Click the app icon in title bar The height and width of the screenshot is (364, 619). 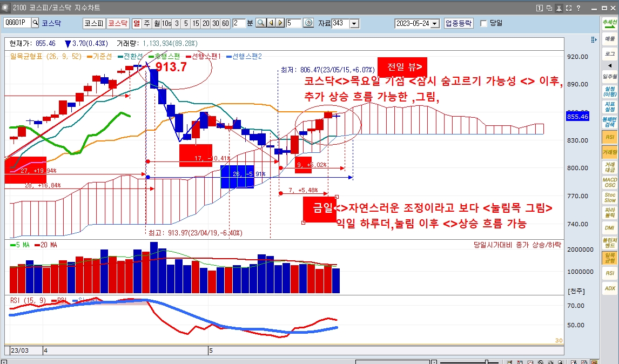point(5,8)
